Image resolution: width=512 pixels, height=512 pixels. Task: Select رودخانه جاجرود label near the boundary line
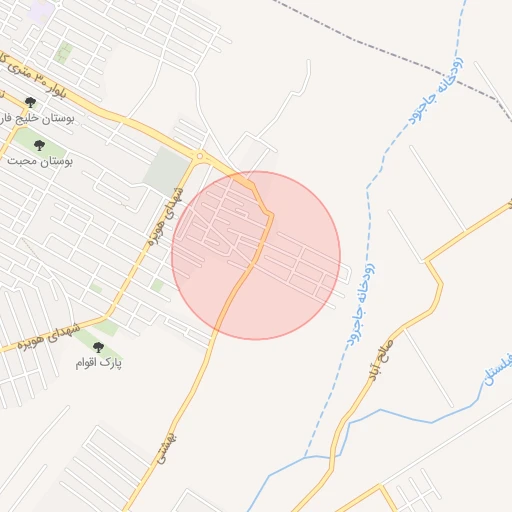point(436,91)
